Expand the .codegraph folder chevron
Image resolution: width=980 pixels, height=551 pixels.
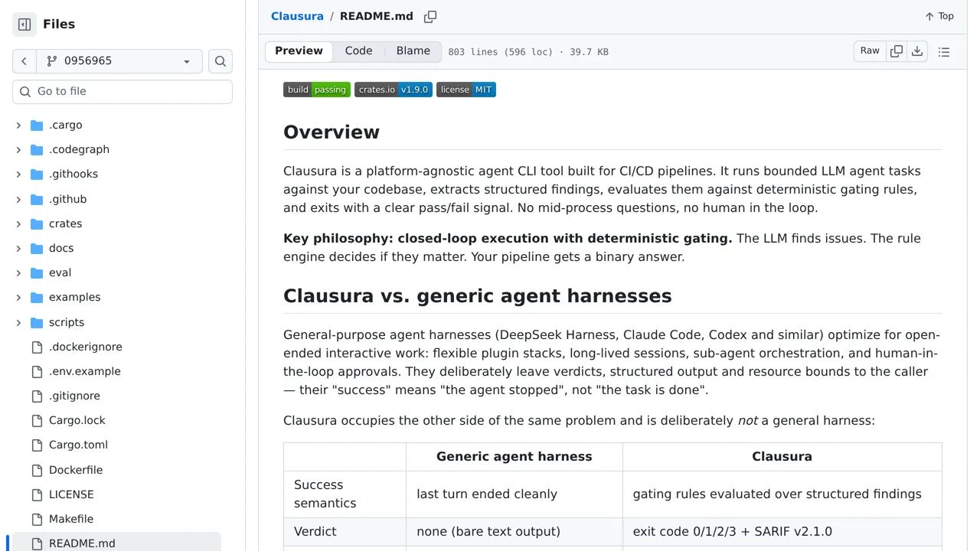tap(18, 149)
